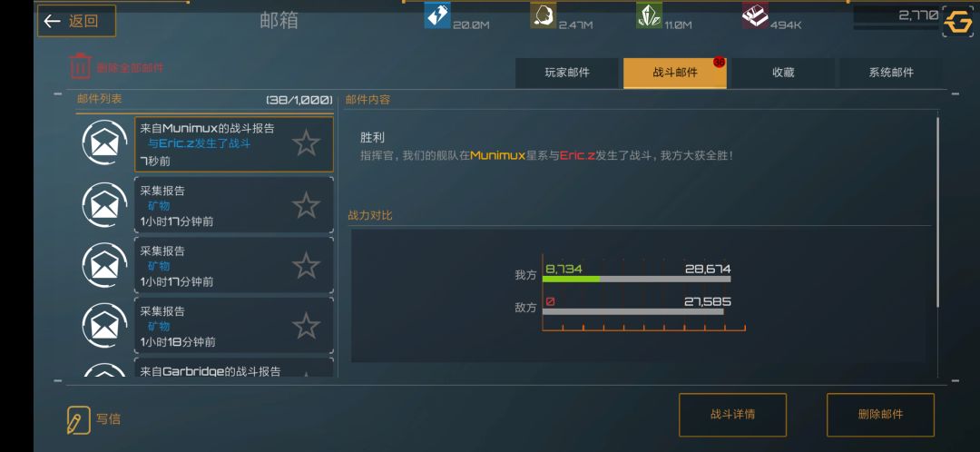Switch to the 玩家邮件 tab

[567, 73]
